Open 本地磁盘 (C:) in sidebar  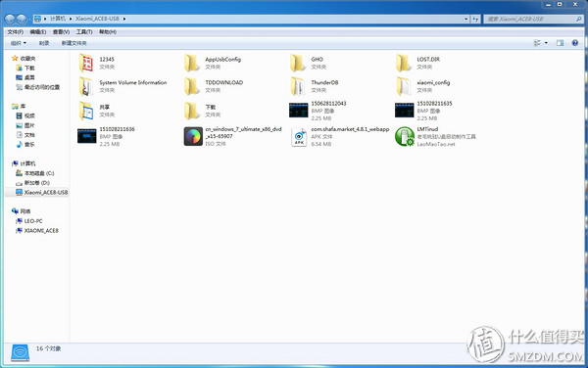coord(35,173)
